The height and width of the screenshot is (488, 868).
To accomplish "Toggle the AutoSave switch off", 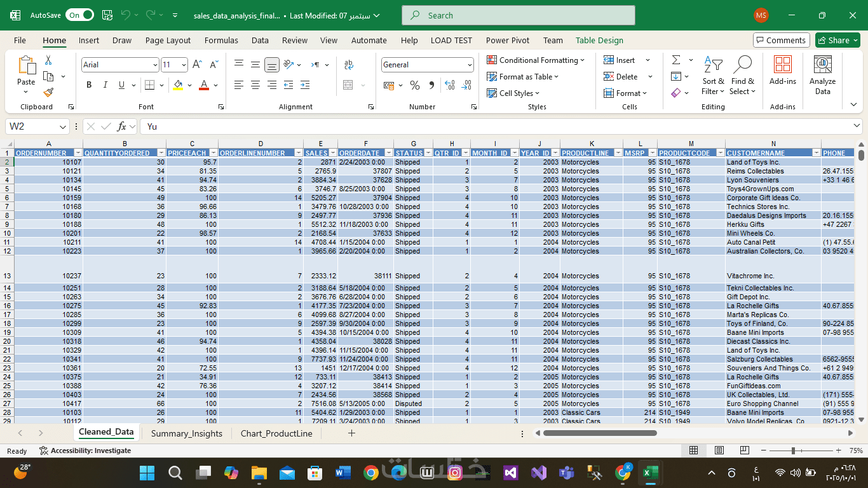I will click(79, 15).
